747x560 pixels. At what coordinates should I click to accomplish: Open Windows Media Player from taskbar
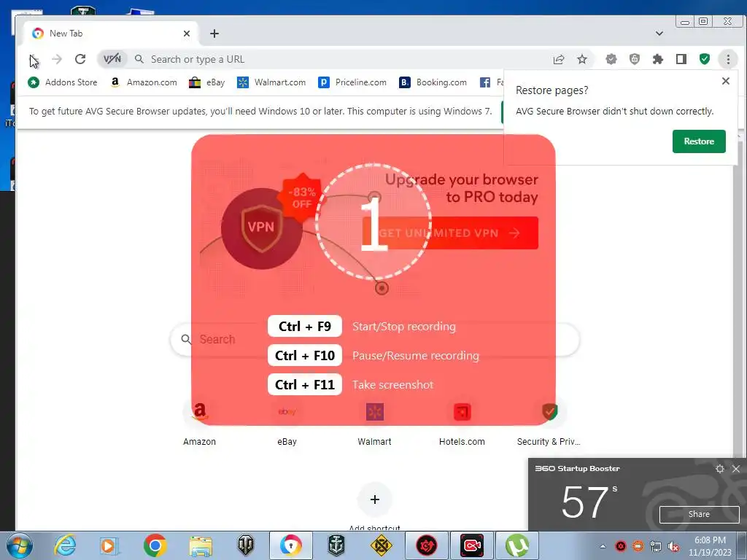pos(109,545)
